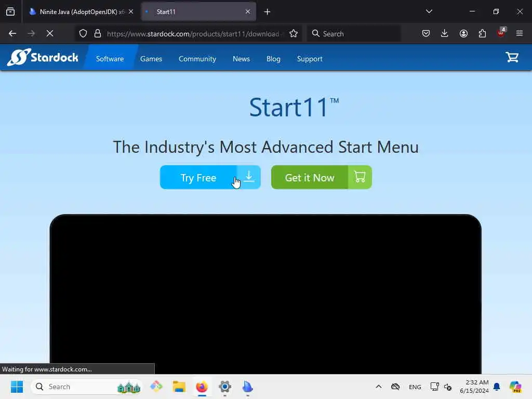This screenshot has width=532, height=399.
Task: Expand the list all tabs dropdown
Action: (x=429, y=11)
